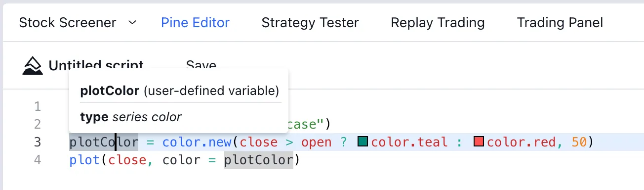Open the Untitled script name menu

(x=96, y=65)
